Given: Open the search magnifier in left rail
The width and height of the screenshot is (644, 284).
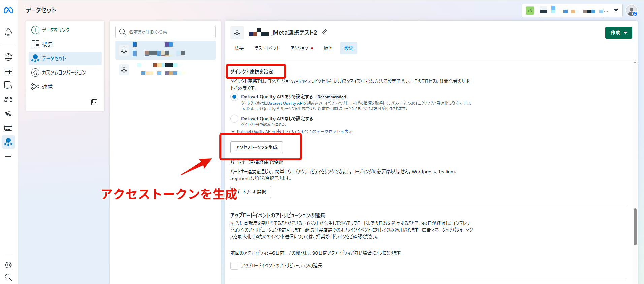Looking at the screenshot, I should pos(8,277).
